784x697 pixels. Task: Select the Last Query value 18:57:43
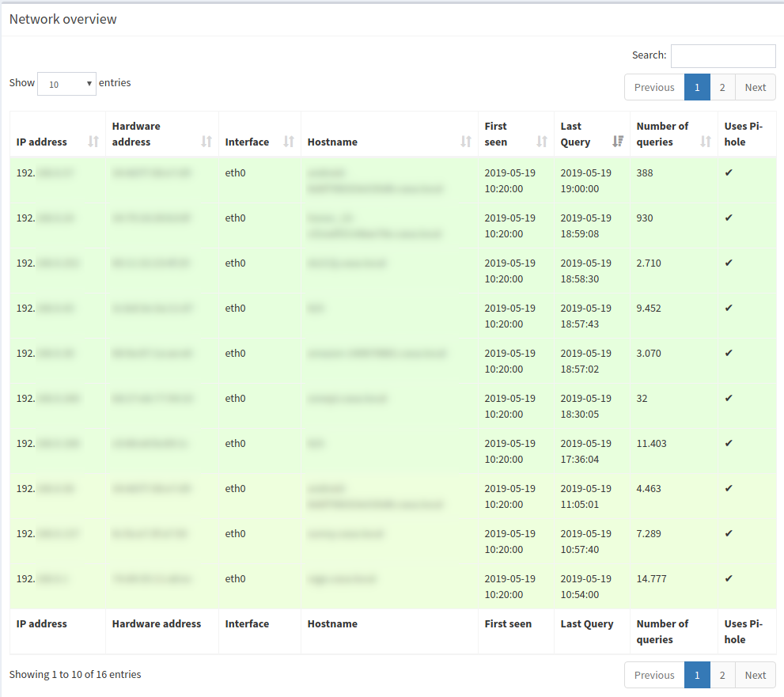580,324
